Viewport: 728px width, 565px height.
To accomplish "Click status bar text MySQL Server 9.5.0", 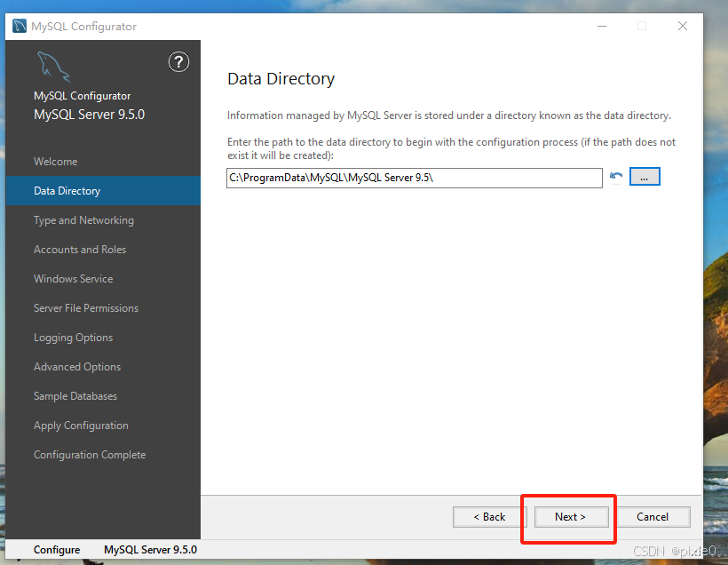I will coord(150,550).
